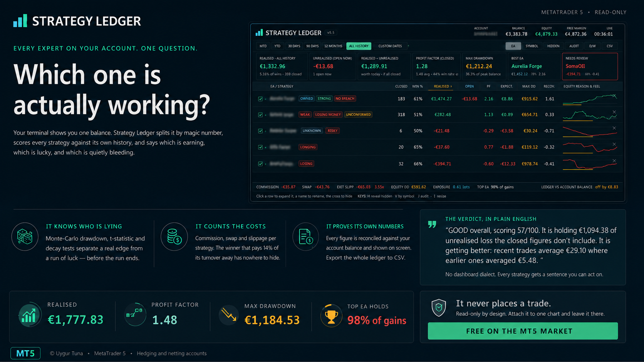Click the cross on the UNKNOWN / RISKY row
Screen dimensions: 644x362
point(614,128)
